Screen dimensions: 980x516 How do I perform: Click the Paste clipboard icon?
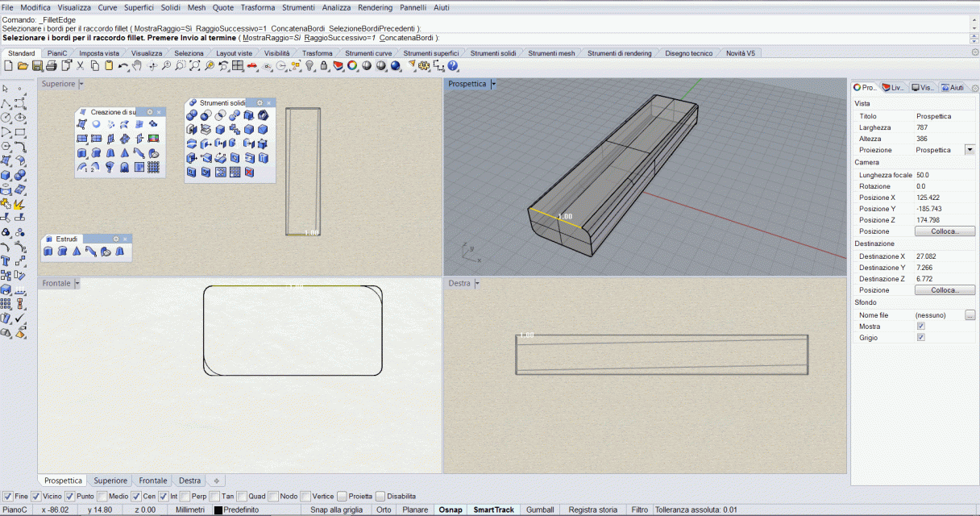pos(109,66)
